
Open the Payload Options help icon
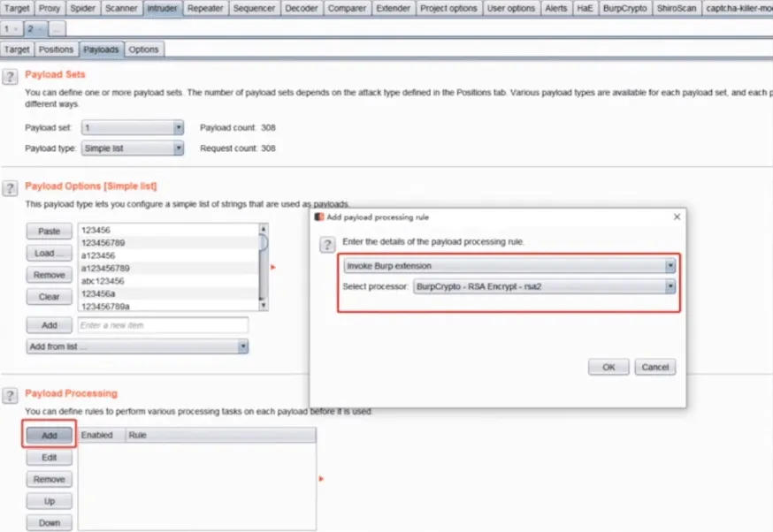10,188
